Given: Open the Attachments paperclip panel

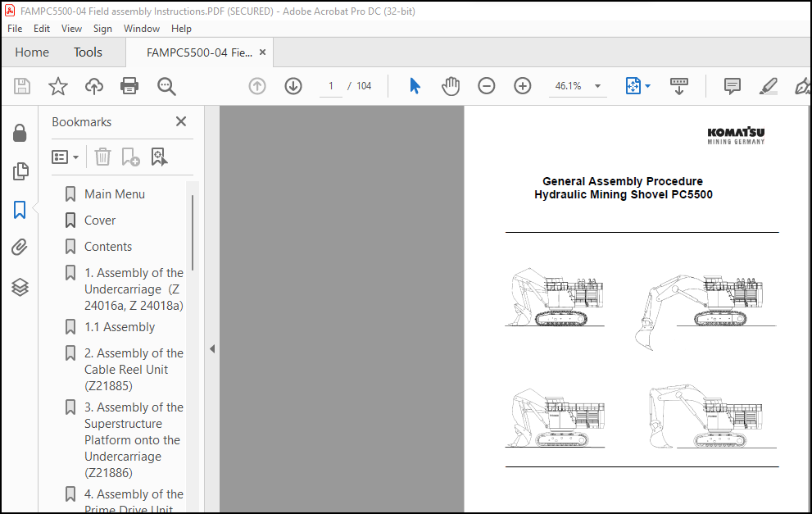Looking at the screenshot, I should 20,247.
